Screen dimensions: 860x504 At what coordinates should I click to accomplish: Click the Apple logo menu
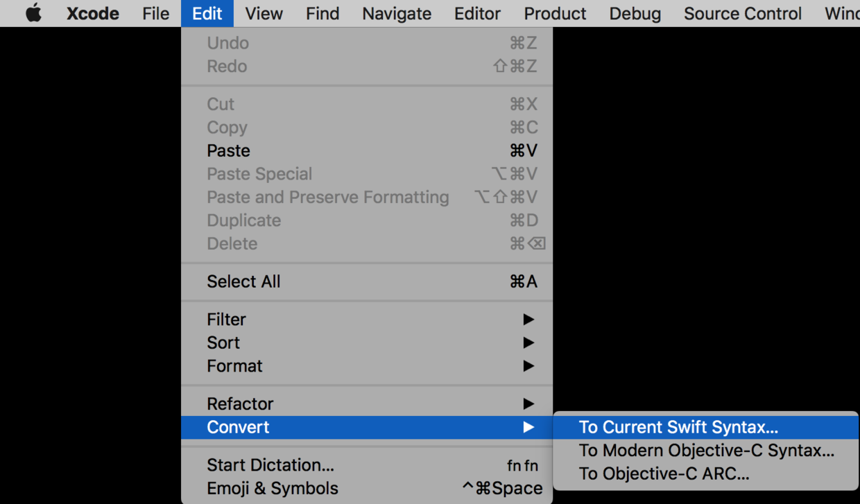pyautogui.click(x=33, y=13)
